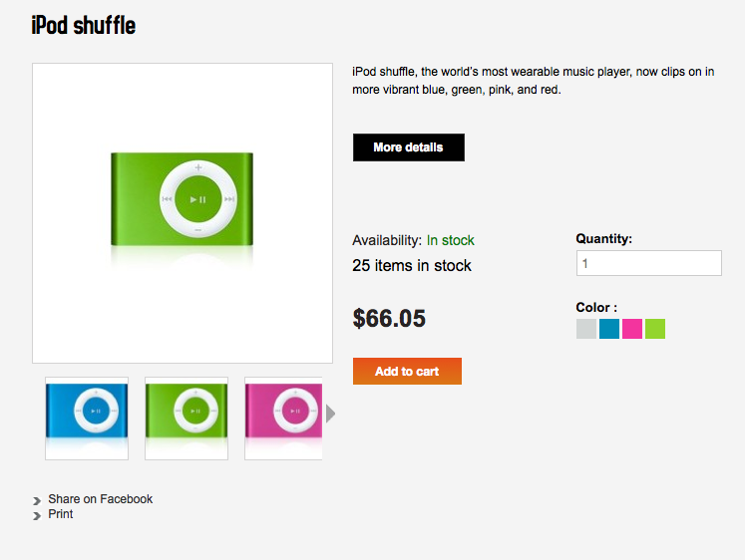Click the arrow bullet beside Share on Facebook
This screenshot has width=745, height=560.
37,500
